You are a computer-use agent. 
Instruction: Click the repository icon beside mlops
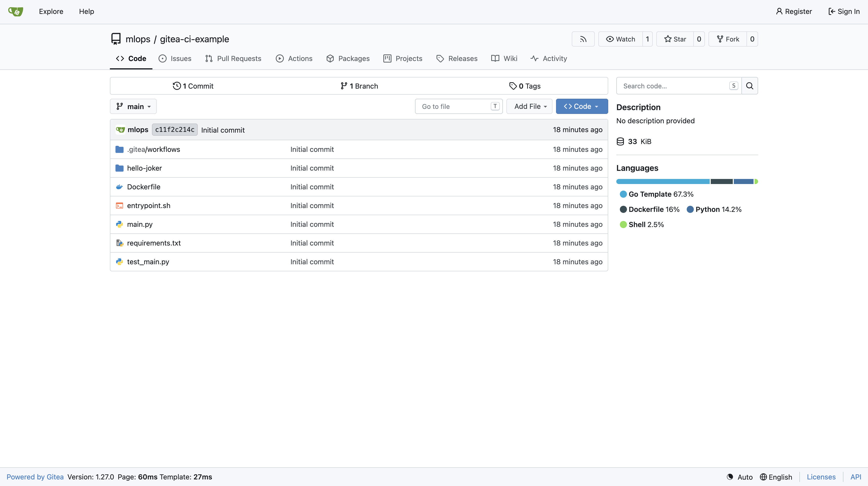point(115,39)
